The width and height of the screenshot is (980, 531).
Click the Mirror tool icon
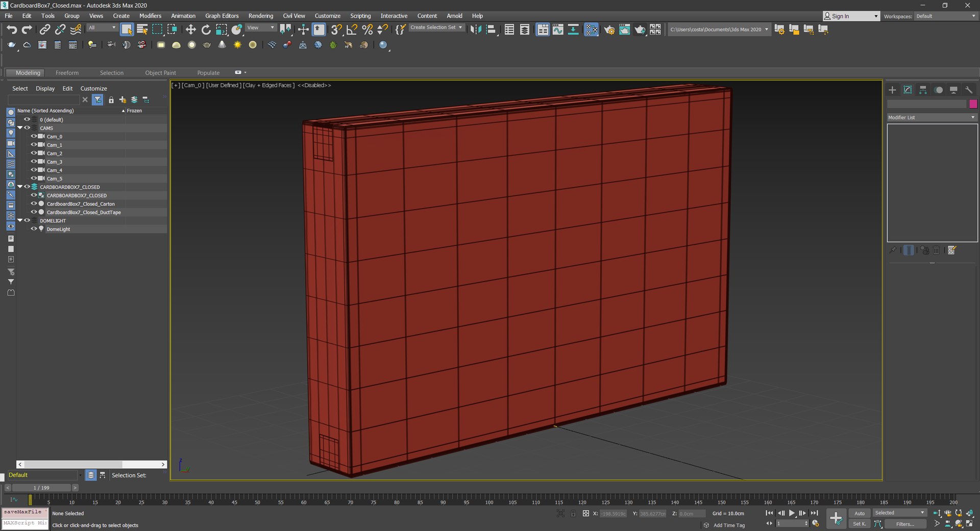pos(476,30)
